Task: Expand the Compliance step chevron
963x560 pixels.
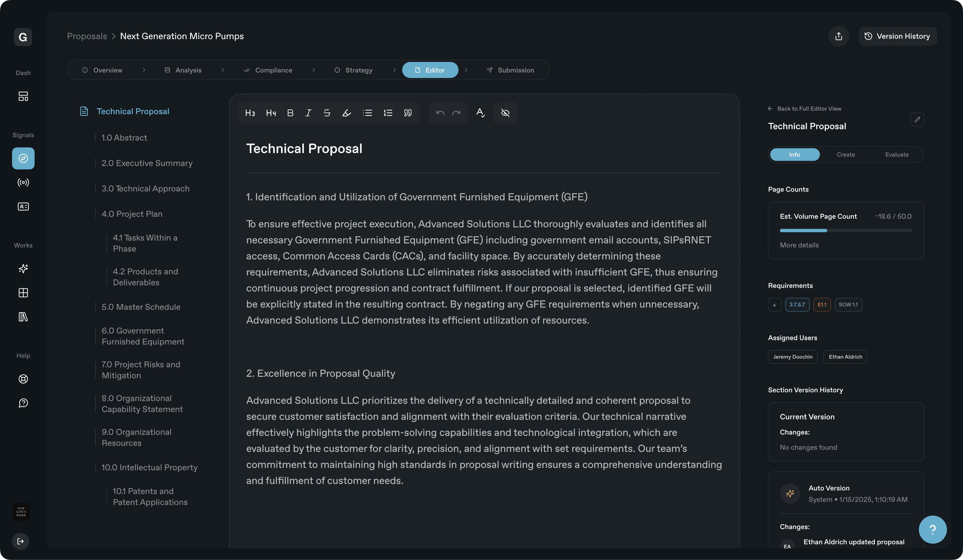Action: coord(314,70)
